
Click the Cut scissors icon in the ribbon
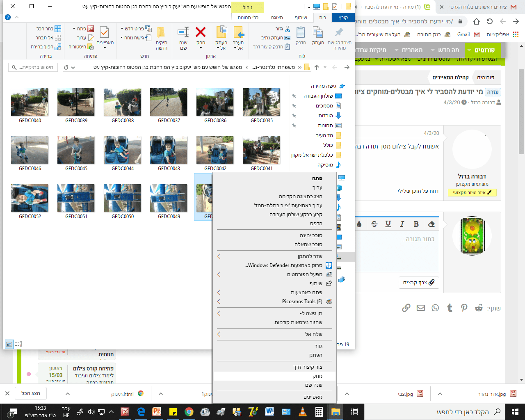tap(287, 29)
